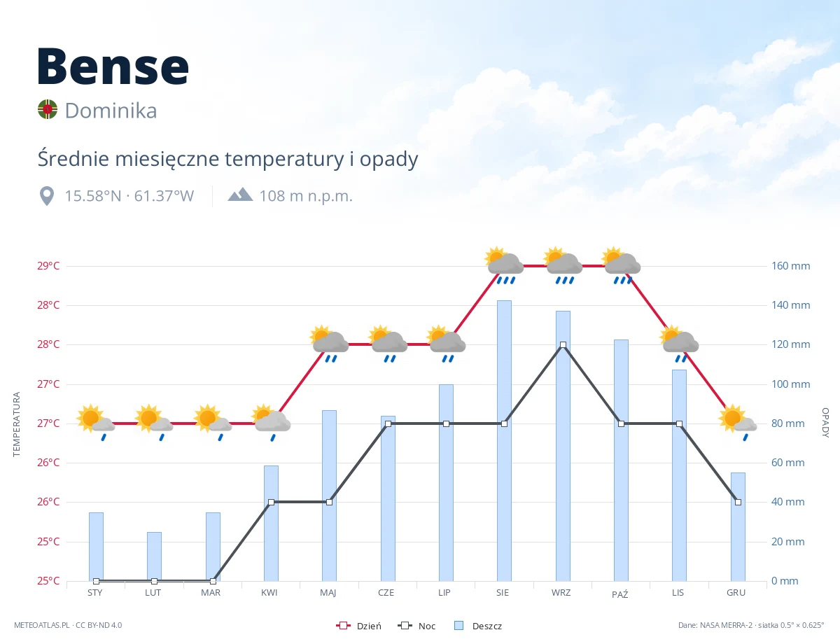Viewport: 840px width, 644px height.
Task: Click the August rainfall bar
Action: (x=504, y=441)
